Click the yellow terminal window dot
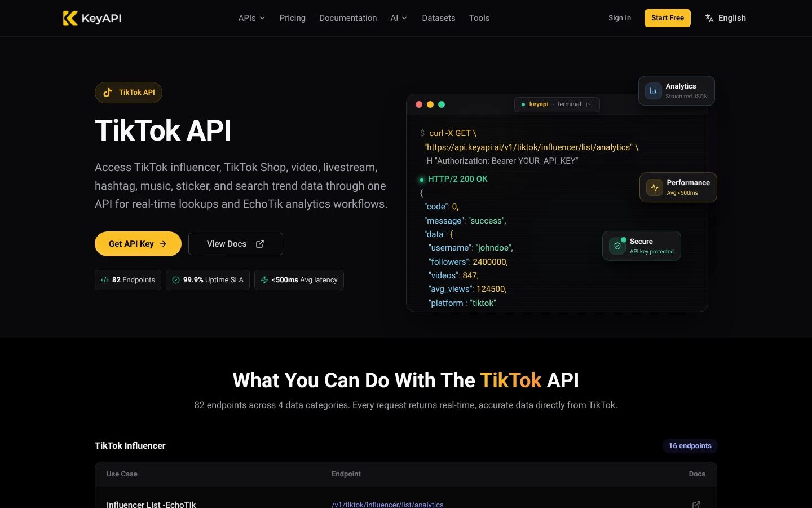 [x=430, y=104]
